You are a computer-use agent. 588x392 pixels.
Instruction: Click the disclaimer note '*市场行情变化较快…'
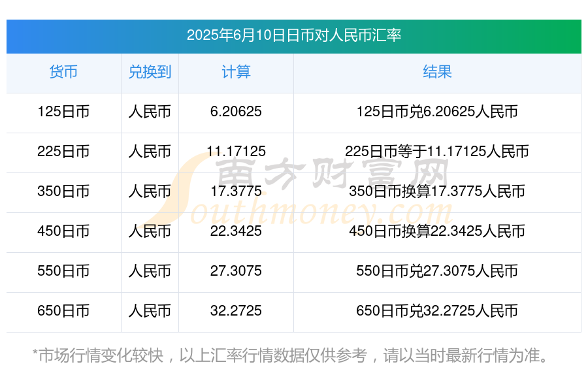(291, 355)
